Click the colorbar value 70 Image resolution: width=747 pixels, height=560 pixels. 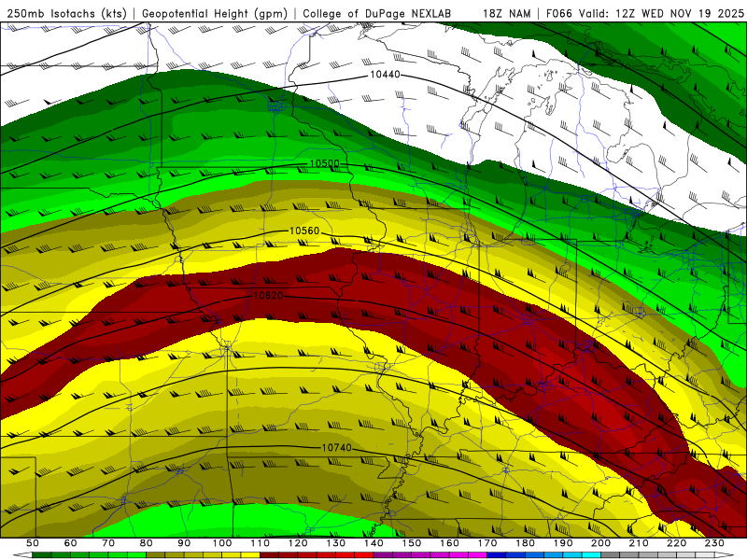108,543
